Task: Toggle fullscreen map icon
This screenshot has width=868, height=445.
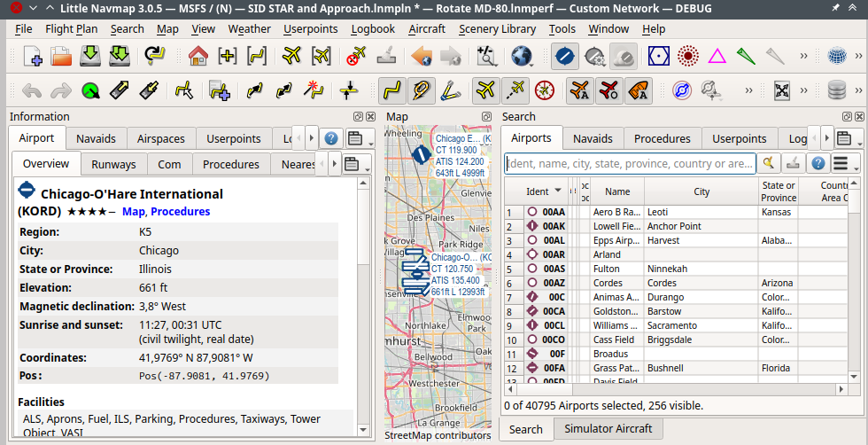Action: [781, 90]
